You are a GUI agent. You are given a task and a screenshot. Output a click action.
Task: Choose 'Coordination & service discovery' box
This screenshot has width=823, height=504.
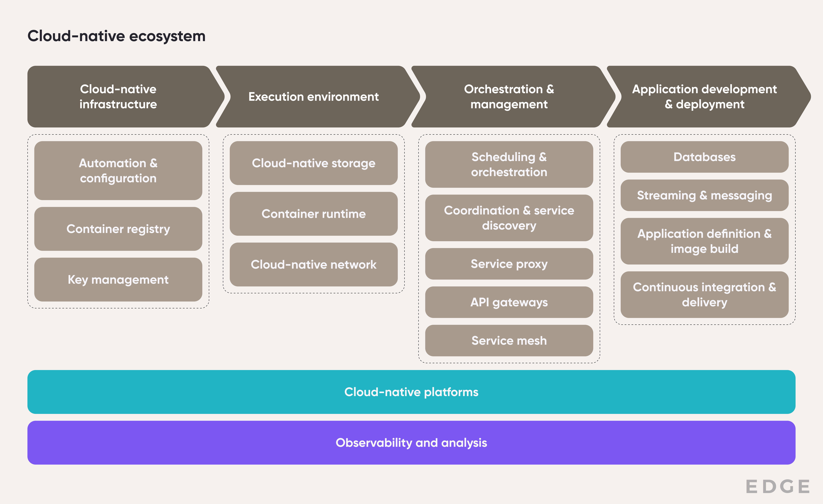[x=509, y=218]
